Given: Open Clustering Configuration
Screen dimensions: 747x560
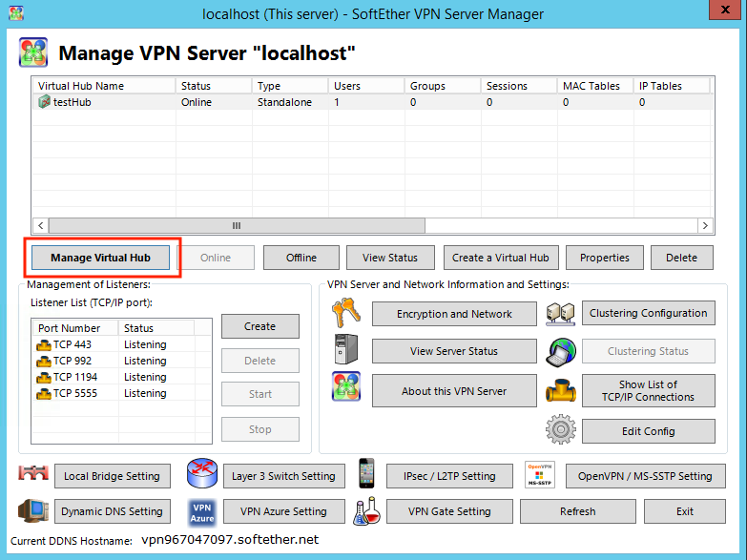Looking at the screenshot, I should [x=649, y=313].
